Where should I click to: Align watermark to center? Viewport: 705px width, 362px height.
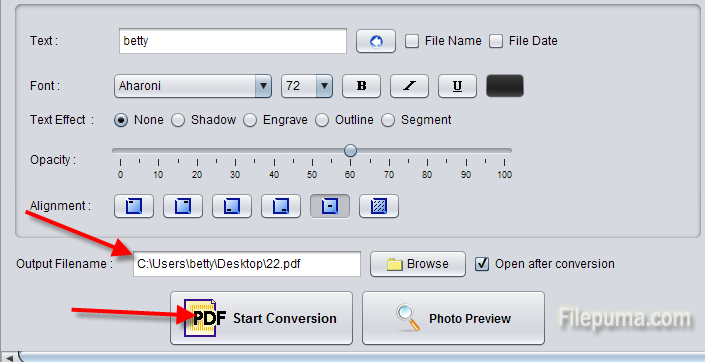pos(330,206)
